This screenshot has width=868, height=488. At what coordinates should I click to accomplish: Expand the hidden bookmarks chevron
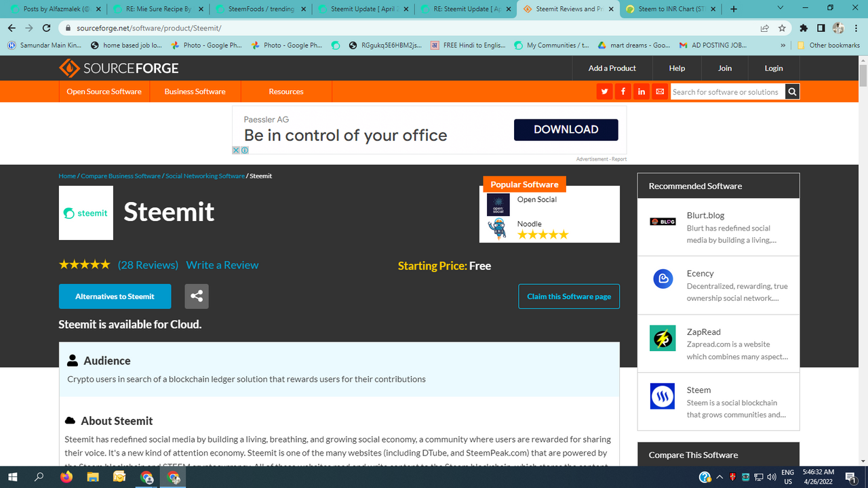(783, 45)
